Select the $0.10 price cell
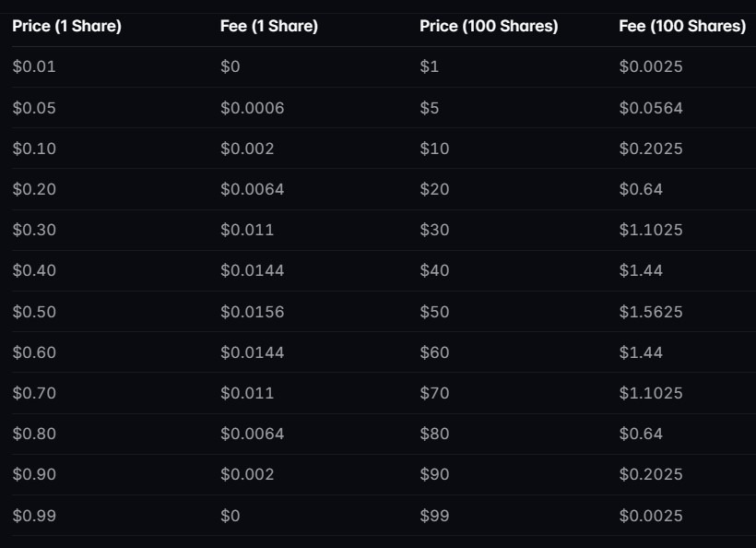756x548 pixels. point(34,149)
